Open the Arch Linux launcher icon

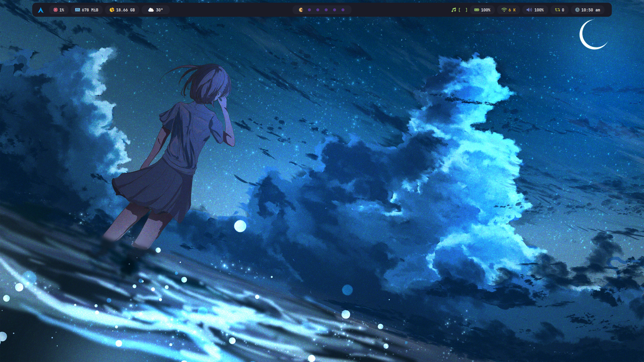pos(41,10)
